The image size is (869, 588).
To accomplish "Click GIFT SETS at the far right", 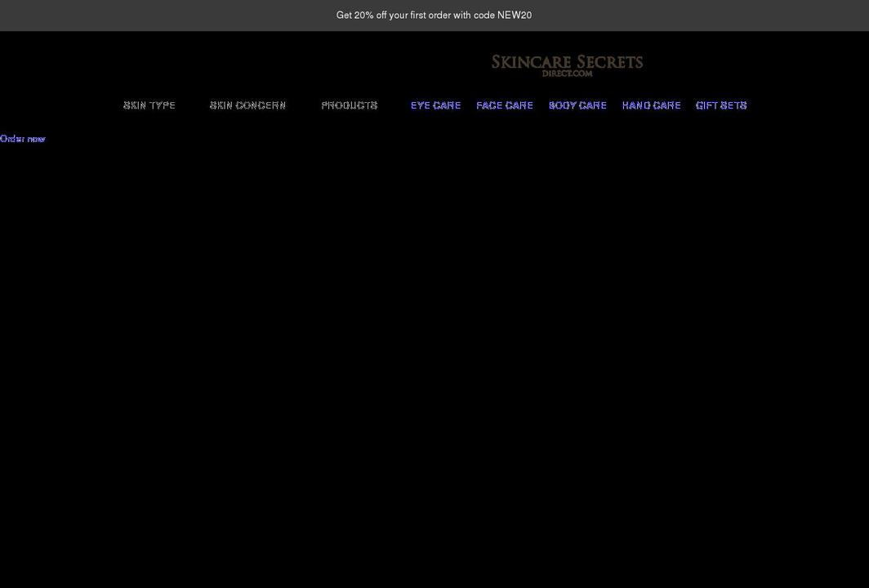I will (721, 105).
